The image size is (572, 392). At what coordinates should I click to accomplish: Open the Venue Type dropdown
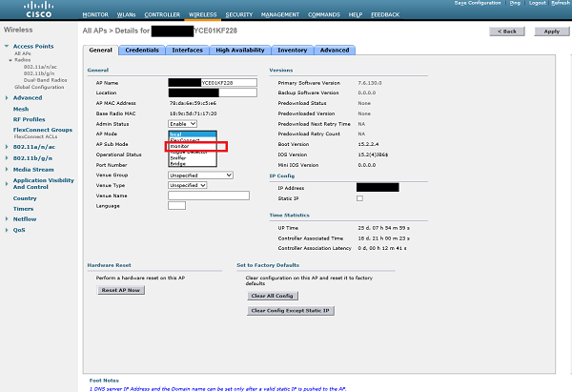pyautogui.click(x=188, y=185)
